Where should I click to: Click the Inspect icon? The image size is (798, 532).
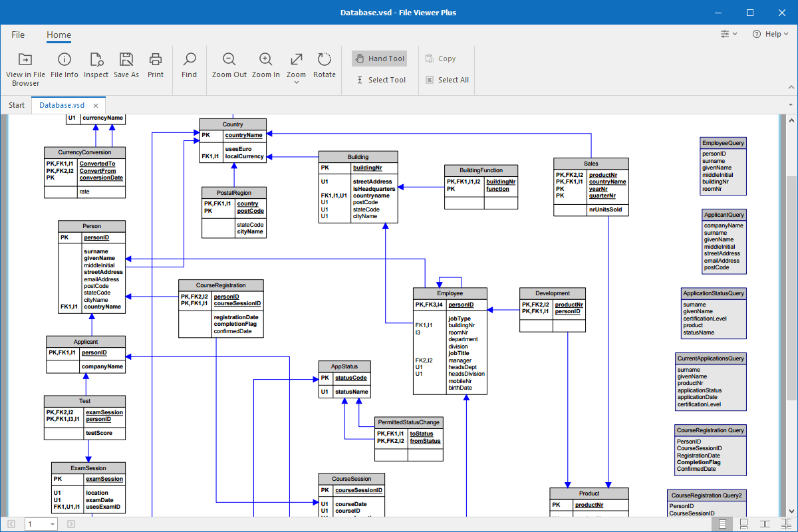tap(96, 65)
